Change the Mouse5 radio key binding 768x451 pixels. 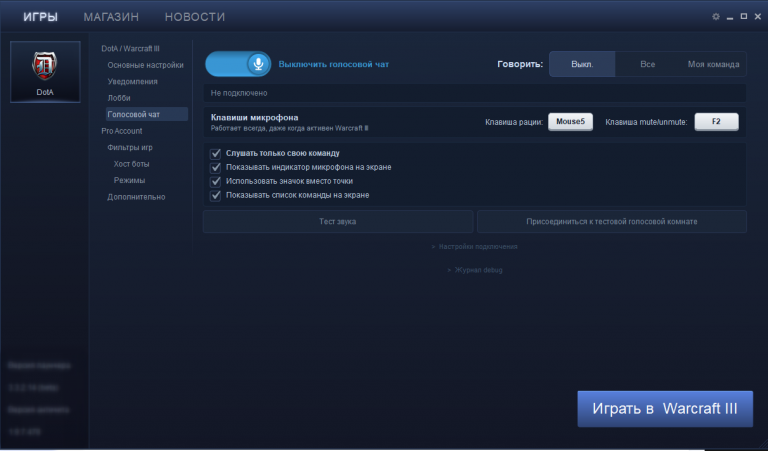point(570,122)
